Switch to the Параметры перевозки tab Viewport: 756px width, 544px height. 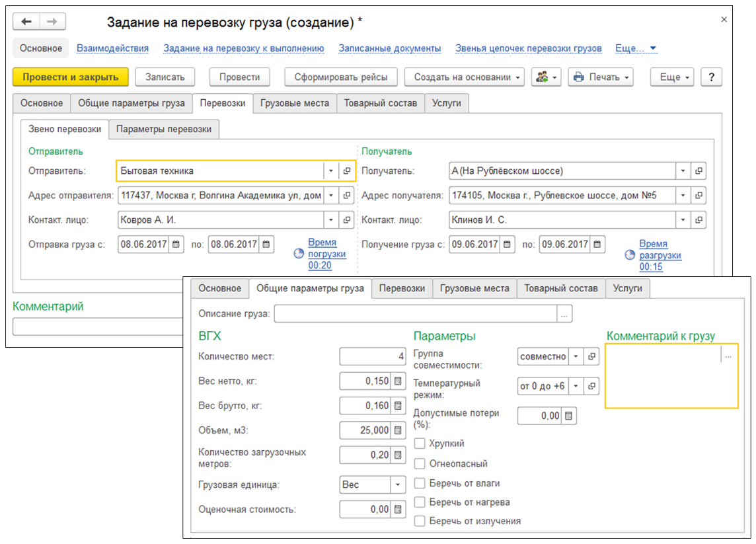(x=164, y=130)
